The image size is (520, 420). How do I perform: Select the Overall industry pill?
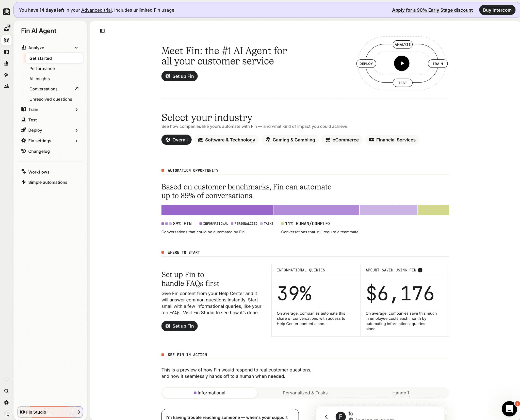[176, 140]
